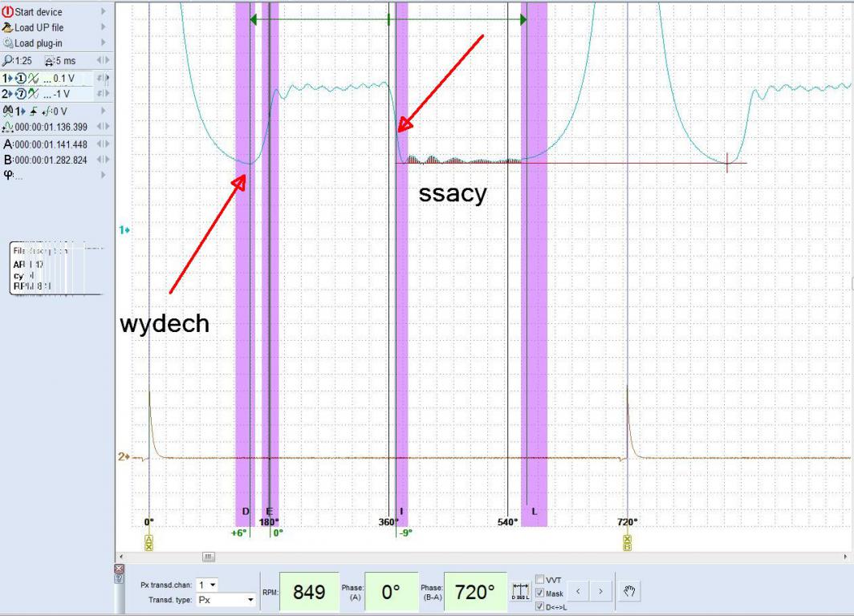The width and height of the screenshot is (854, 616).
Task: Click stepper arrows for cursor B time
Action: pyautogui.click(x=103, y=160)
